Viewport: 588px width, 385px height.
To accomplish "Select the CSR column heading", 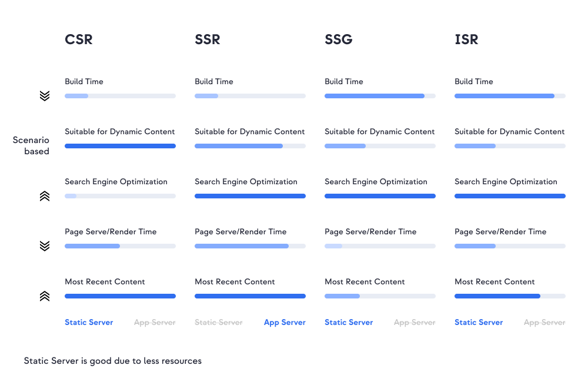I will click(79, 39).
